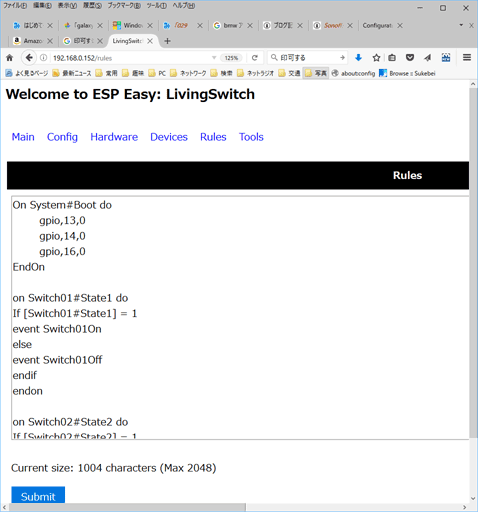Focus the search box containing 印可する
478x512 pixels.
[308, 58]
